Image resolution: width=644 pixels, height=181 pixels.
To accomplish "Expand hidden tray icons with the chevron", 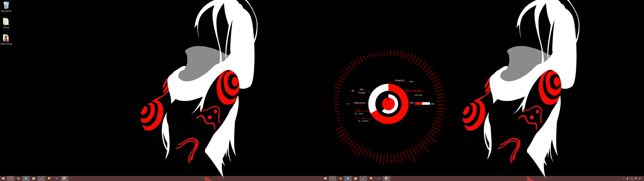I will 624,178.
